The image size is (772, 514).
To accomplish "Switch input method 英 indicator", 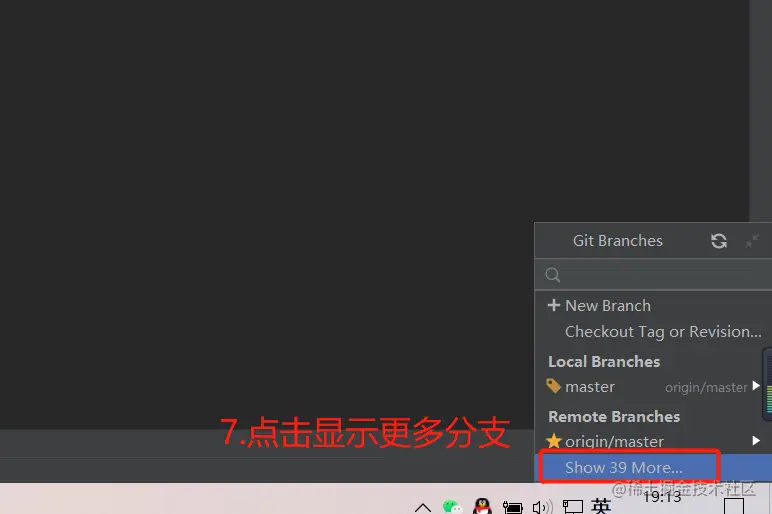I will pyautogui.click(x=601, y=506).
